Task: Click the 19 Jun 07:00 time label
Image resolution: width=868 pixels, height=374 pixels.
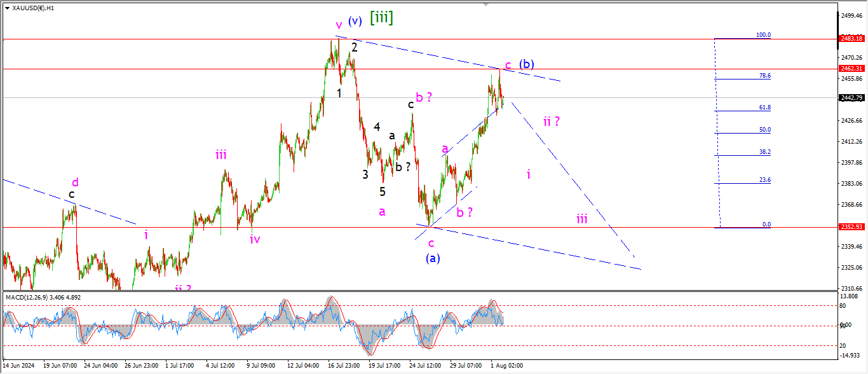Action: [x=59, y=366]
